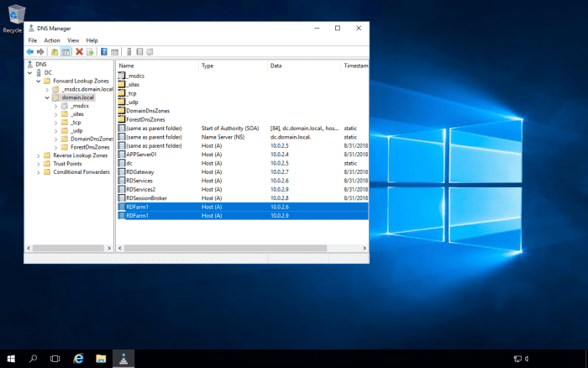Click the new server toolbar icon
This screenshot has height=368, width=588.
click(129, 52)
